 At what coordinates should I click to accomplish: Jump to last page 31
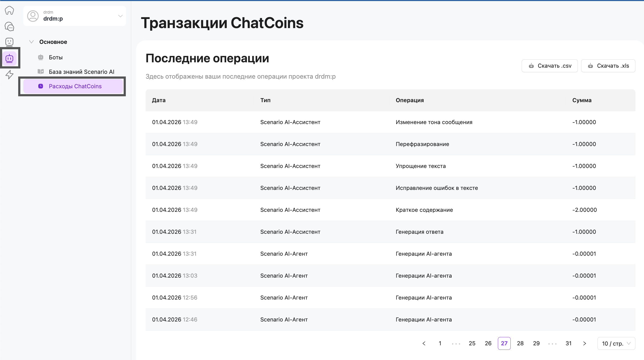pos(569,343)
